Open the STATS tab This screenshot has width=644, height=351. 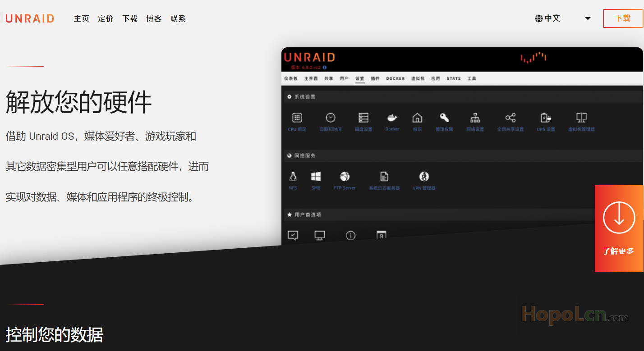454,78
